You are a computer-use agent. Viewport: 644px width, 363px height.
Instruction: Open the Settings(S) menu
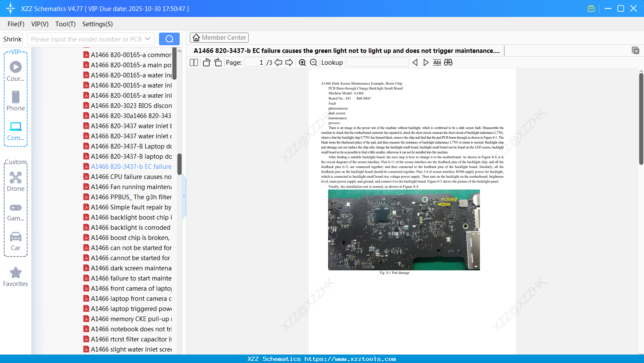[98, 24]
